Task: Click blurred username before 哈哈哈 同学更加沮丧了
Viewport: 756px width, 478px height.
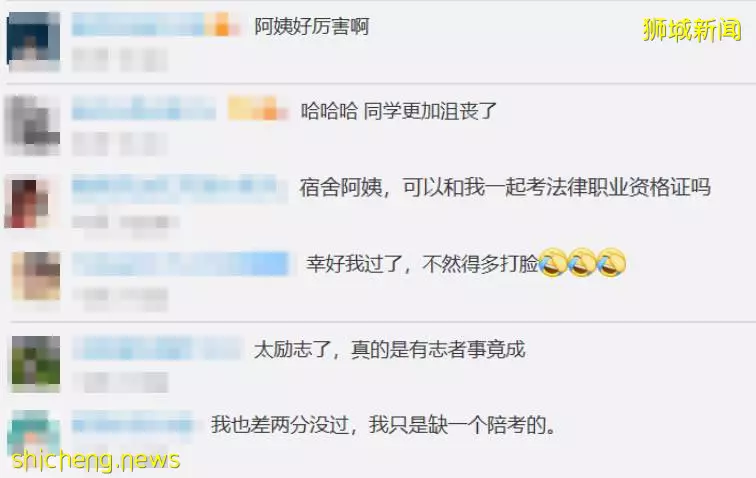Action: [x=144, y=108]
